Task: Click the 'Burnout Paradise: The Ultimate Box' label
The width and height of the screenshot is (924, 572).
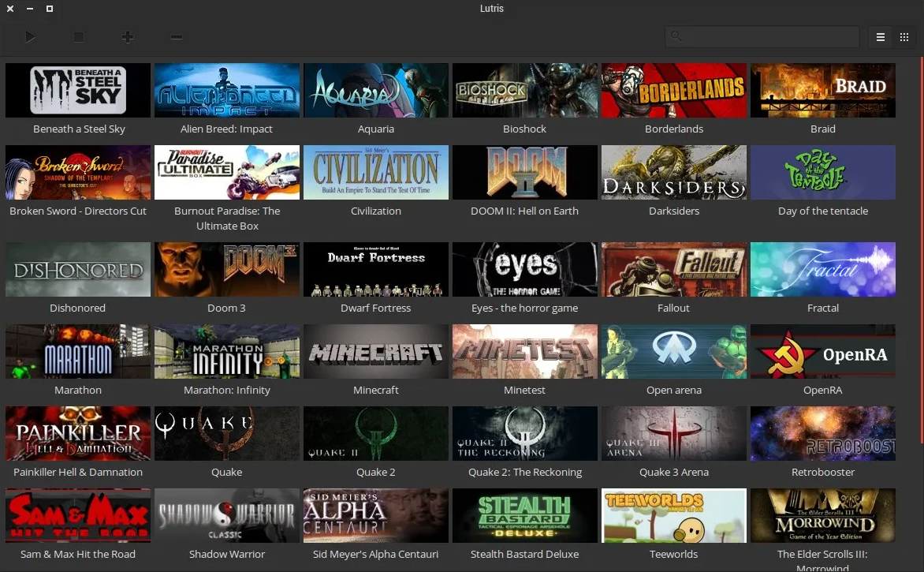Action: (227, 219)
